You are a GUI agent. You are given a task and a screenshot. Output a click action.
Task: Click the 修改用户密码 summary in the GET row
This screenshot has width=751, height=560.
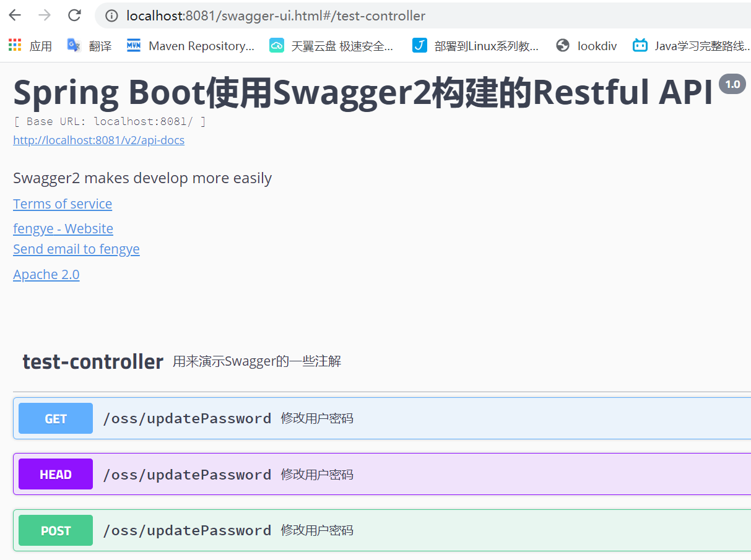point(317,418)
